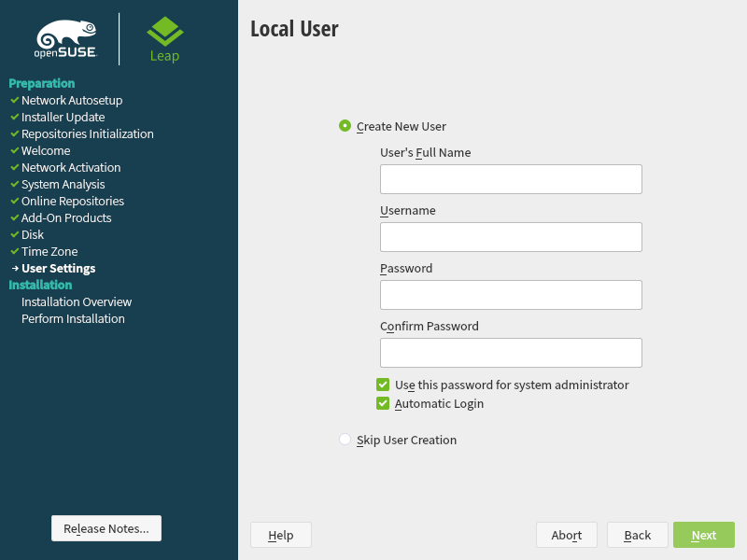
Task: Click the checkmark next to Welcome step
Action: point(14,150)
